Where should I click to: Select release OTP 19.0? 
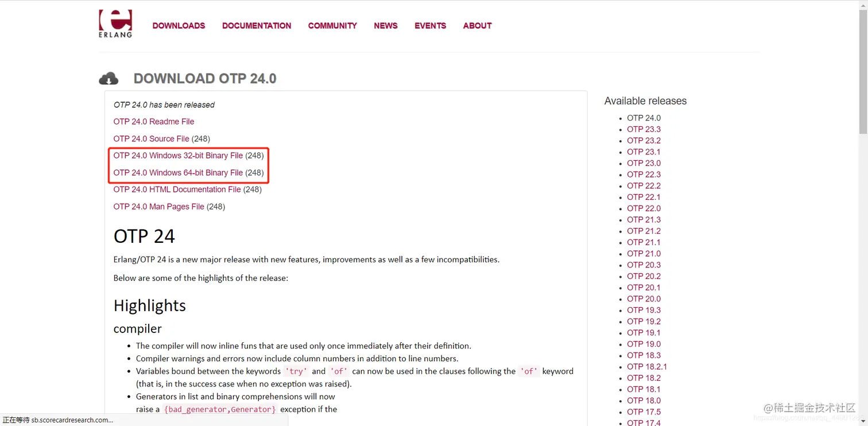coord(644,344)
